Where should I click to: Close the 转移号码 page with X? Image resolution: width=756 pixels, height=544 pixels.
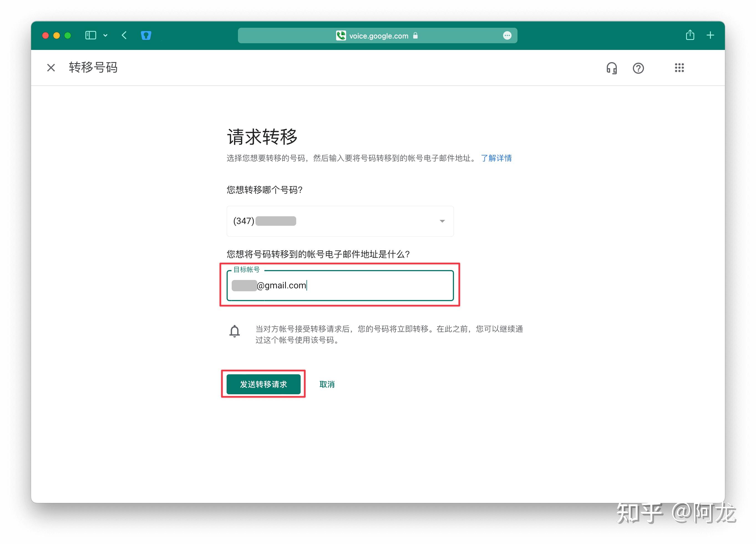click(x=51, y=68)
